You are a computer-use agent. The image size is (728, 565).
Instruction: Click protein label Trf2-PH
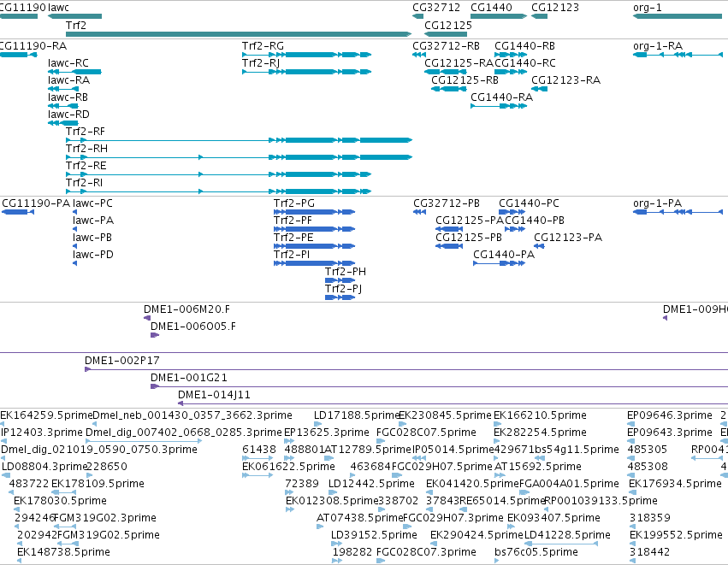[x=346, y=272]
